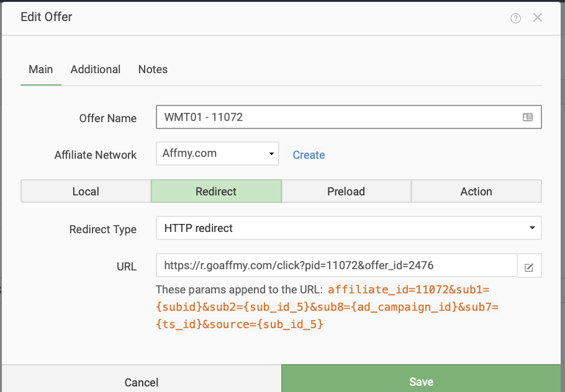Viewport: 565px width, 392px height.
Task: Open the Redirect Type dropdown
Action: [348, 228]
